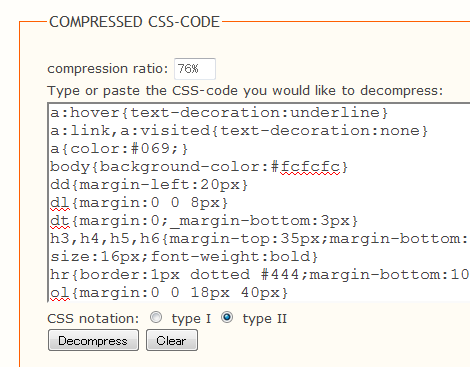Click the underlined 'ol' selector in code
470x367 pixels.
[60, 293]
